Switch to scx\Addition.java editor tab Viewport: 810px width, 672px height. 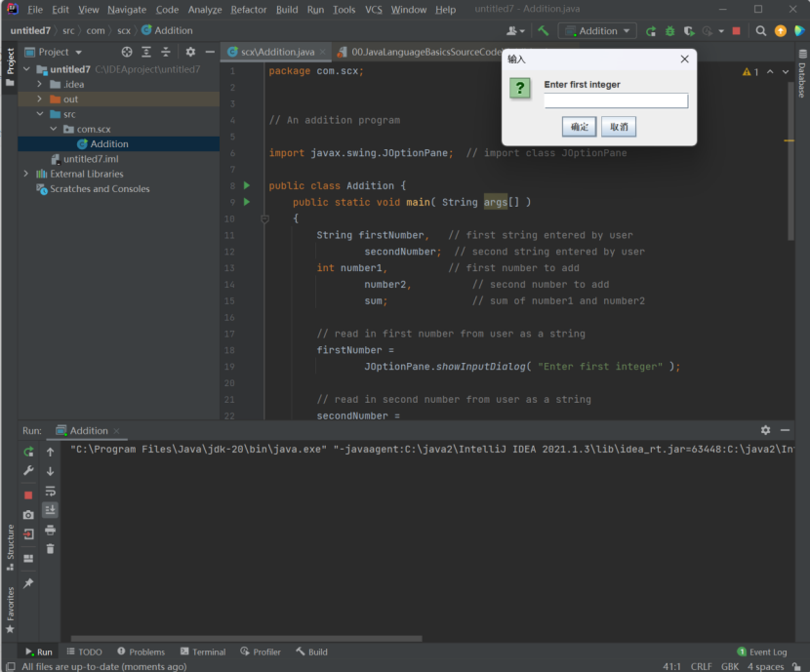pyautogui.click(x=277, y=52)
